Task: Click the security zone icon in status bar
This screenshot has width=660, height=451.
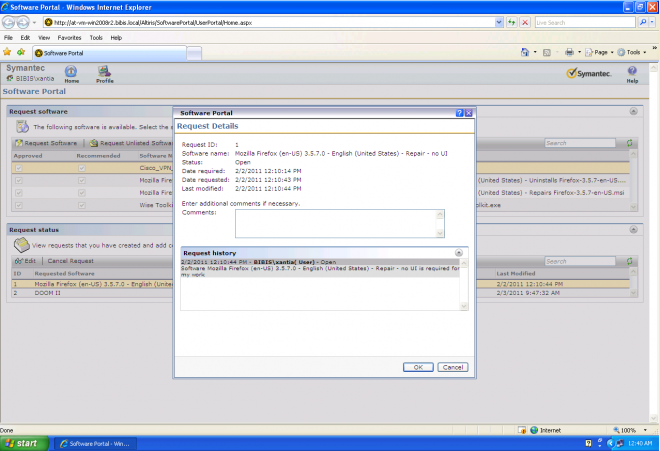Action: [522, 430]
